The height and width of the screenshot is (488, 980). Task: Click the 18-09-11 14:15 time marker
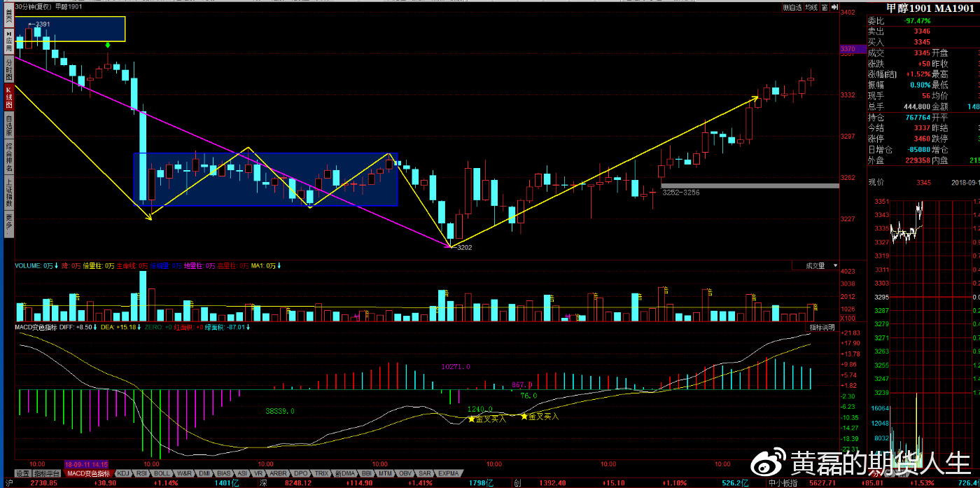click(87, 464)
